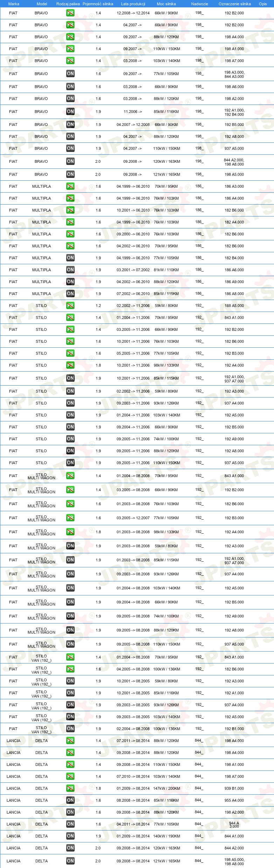Select the '81kW / 110KM' power cell
Image resolution: width=274 pixels, height=868 pixels.
tap(166, 270)
